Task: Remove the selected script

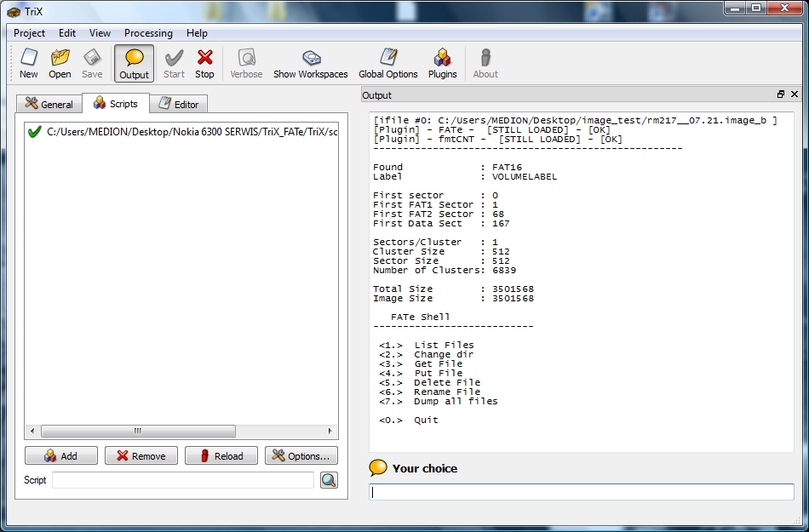Action: point(141,455)
